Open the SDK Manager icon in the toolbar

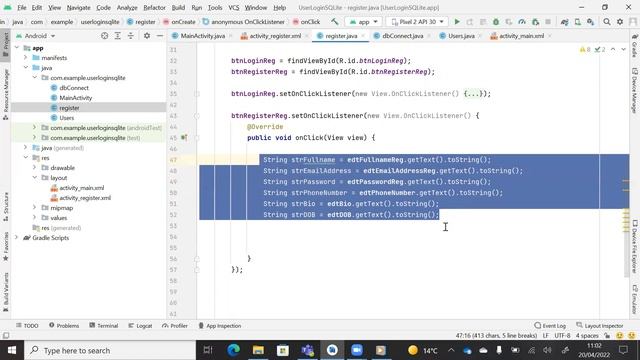click(x=591, y=22)
